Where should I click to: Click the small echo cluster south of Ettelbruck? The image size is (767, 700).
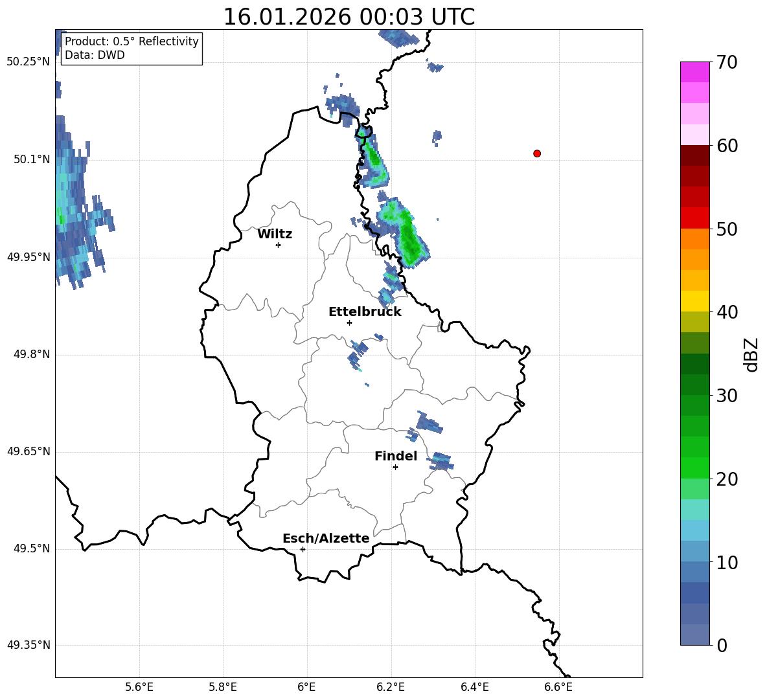coord(358,354)
